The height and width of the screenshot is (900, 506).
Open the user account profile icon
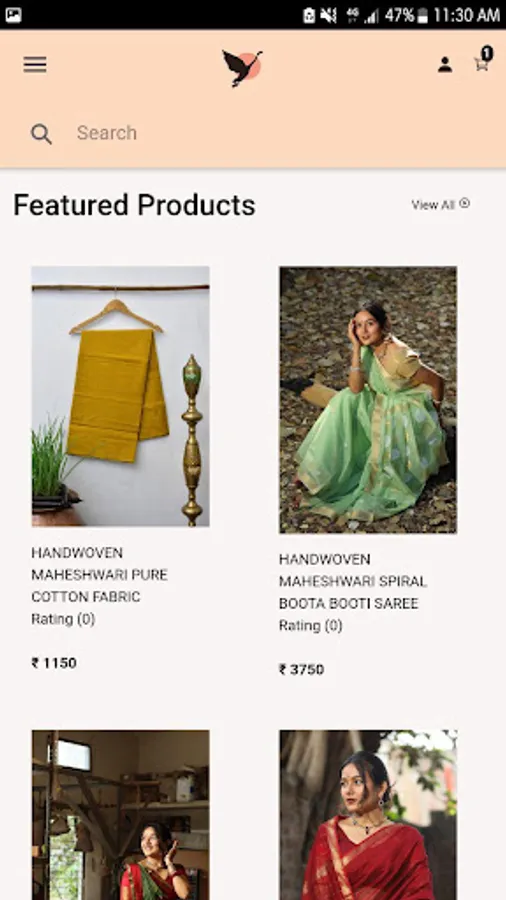click(x=445, y=64)
